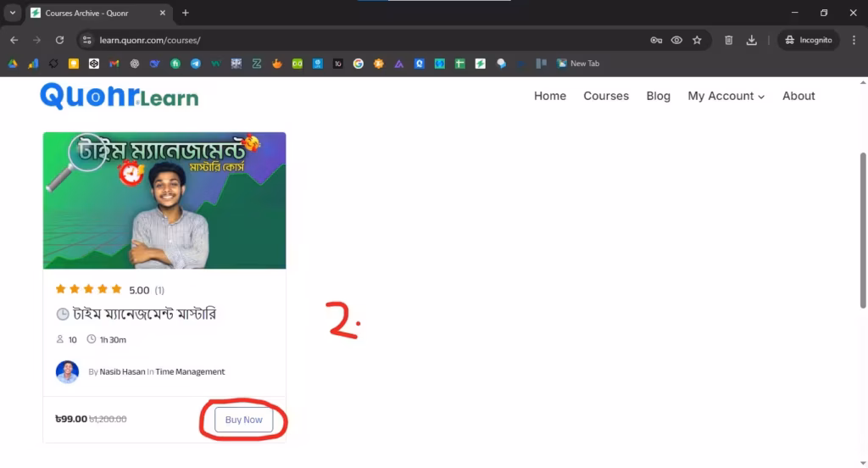This screenshot has height=468, width=868.
Task: Open the Time Management course thumbnail
Action: [164, 200]
